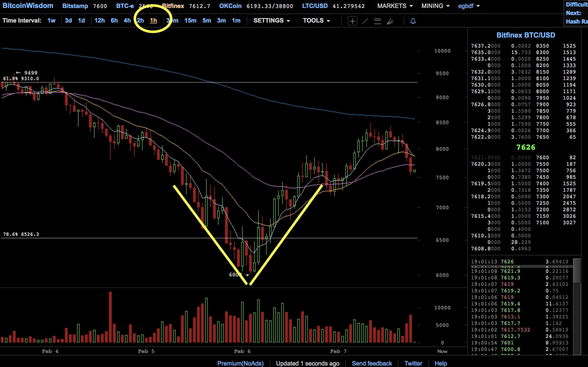Click the Premium(NoAds) link

point(240,363)
